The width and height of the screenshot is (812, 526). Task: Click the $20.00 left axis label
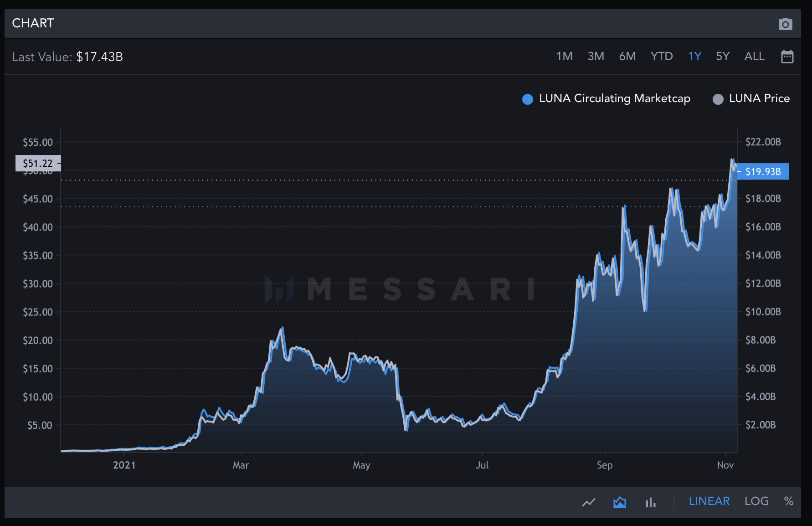pos(38,340)
